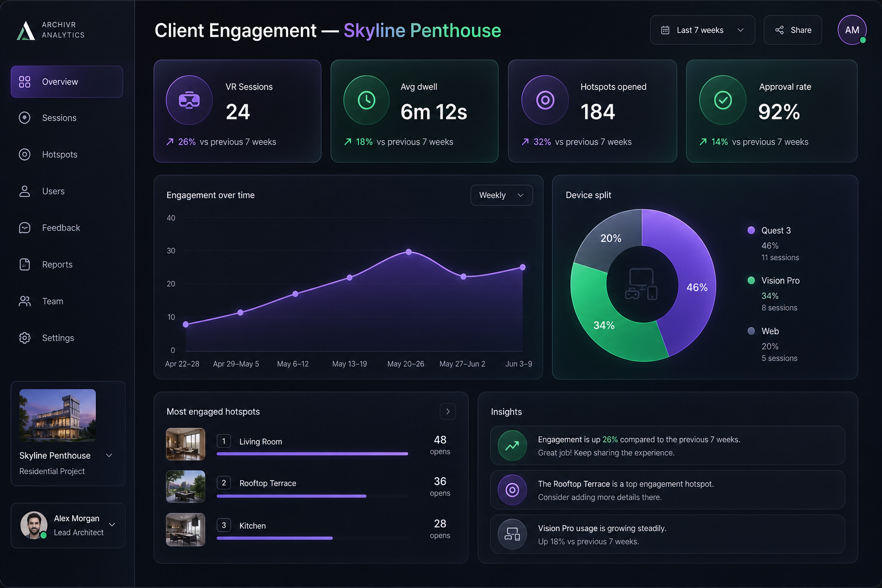Screen dimensions: 882x588
Task: Click the Team people icon
Action: pos(25,301)
